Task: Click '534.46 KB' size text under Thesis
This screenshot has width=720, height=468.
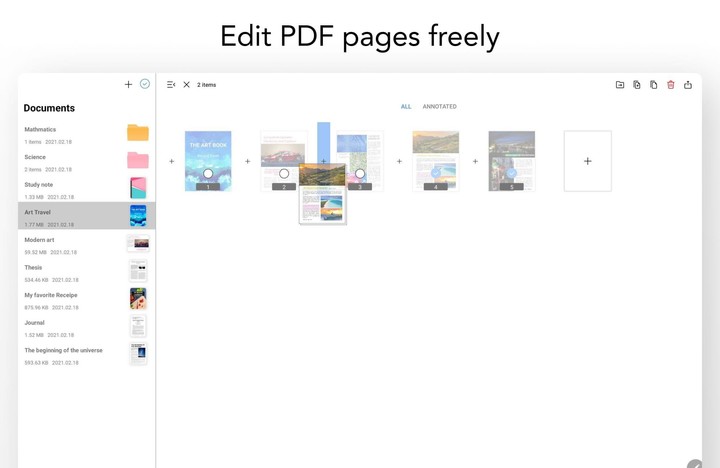Action: [36, 280]
